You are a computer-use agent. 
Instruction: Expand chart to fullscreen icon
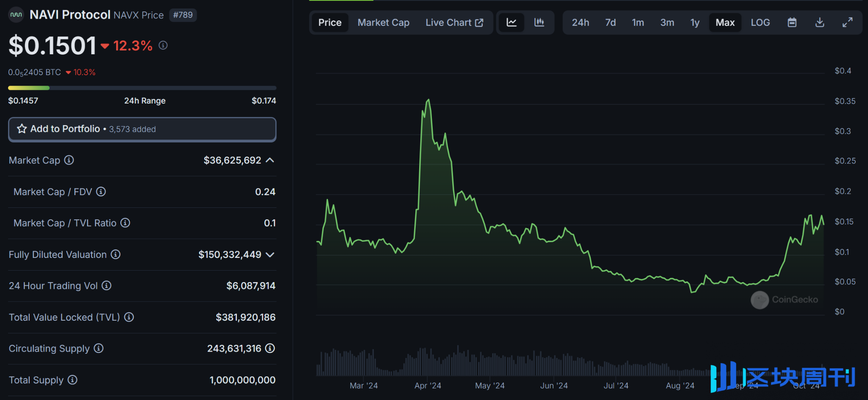(847, 22)
